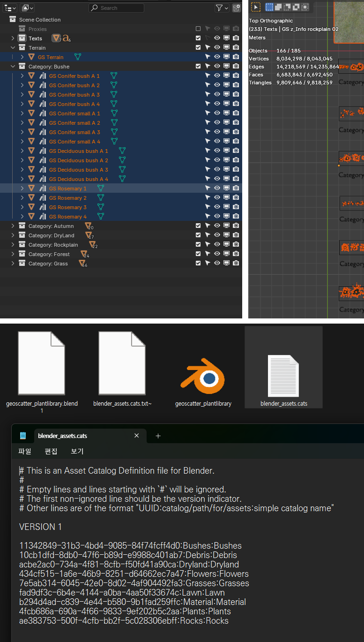Click the modifier icon of GS Deciduous bush A 3

point(43,170)
